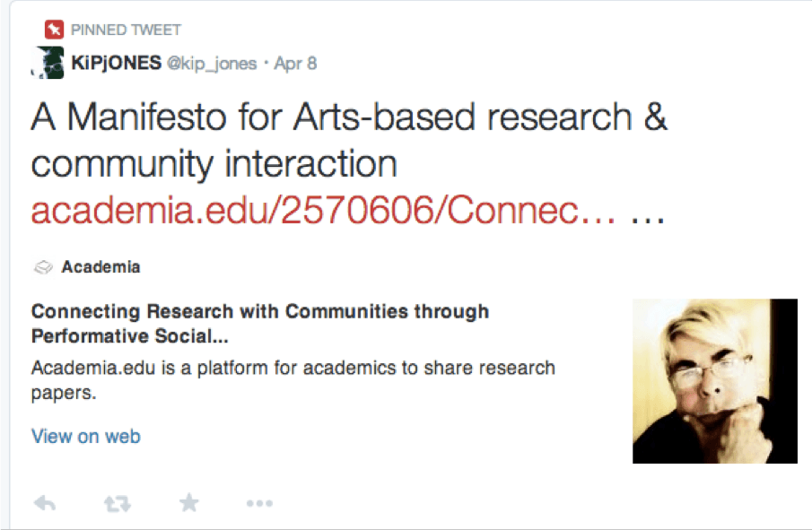This screenshot has height=530, width=812.
Task: Click the article preview portrait thumbnail
Action: point(714,381)
